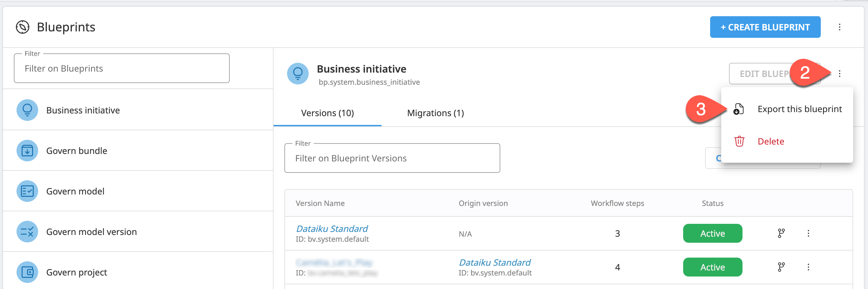Choose Delete from the dropdown menu

coord(787,141)
